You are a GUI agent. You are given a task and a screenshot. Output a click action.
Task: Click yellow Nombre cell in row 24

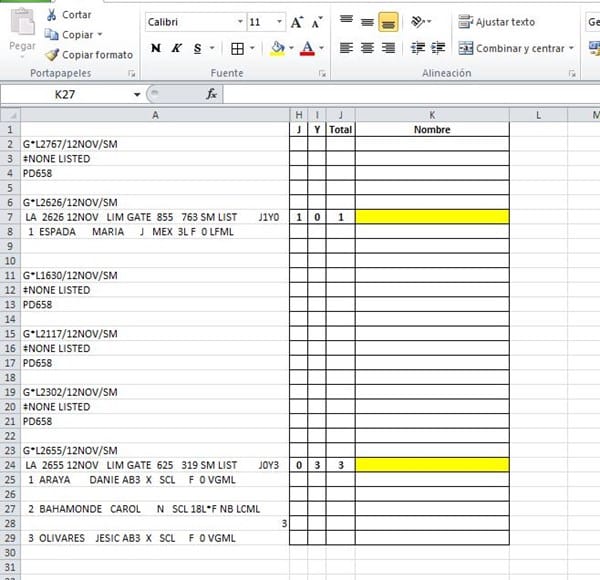click(432, 465)
